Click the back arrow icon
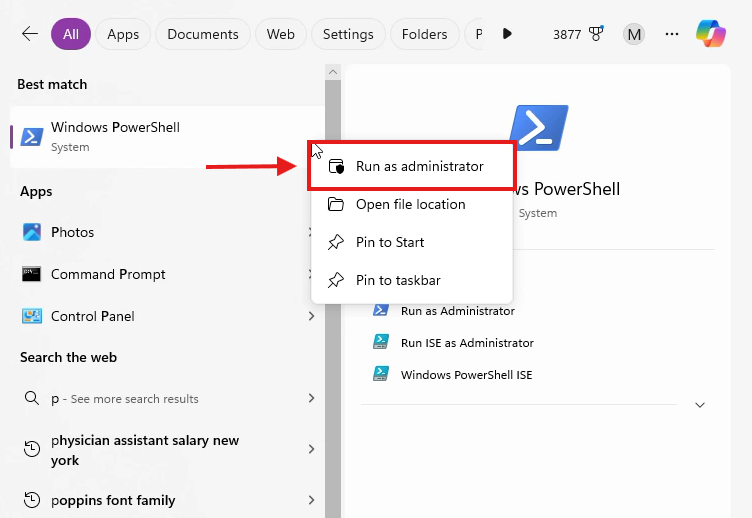Screen dimensions: 752x518 [30, 34]
